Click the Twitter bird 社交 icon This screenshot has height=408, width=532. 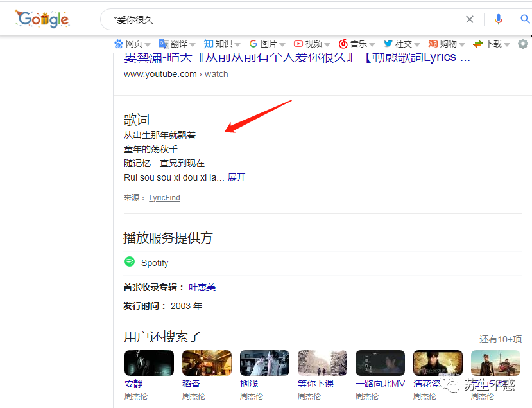[388, 44]
